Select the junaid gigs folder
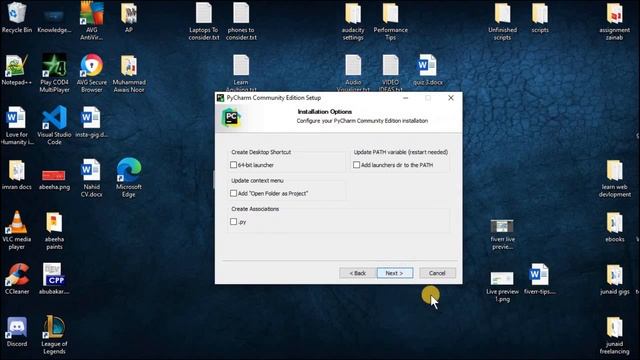 (615, 279)
